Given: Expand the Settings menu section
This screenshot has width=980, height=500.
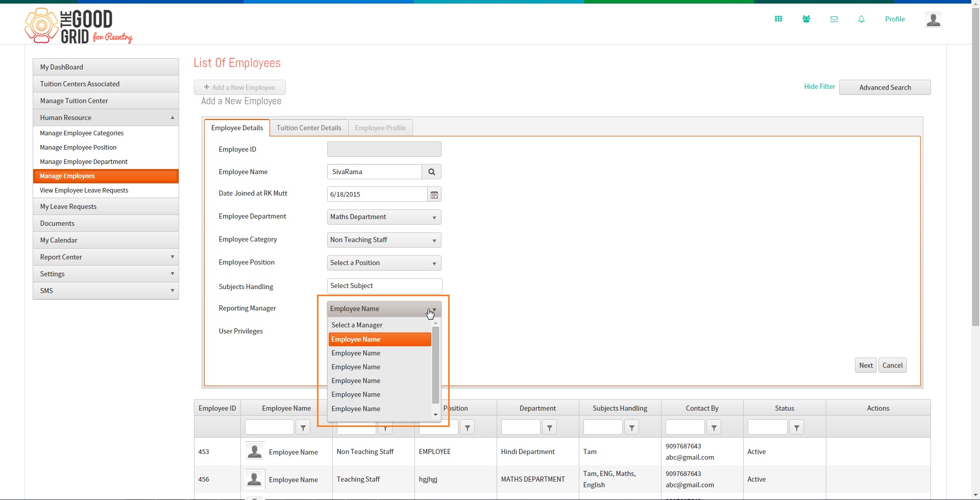Looking at the screenshot, I should [106, 274].
